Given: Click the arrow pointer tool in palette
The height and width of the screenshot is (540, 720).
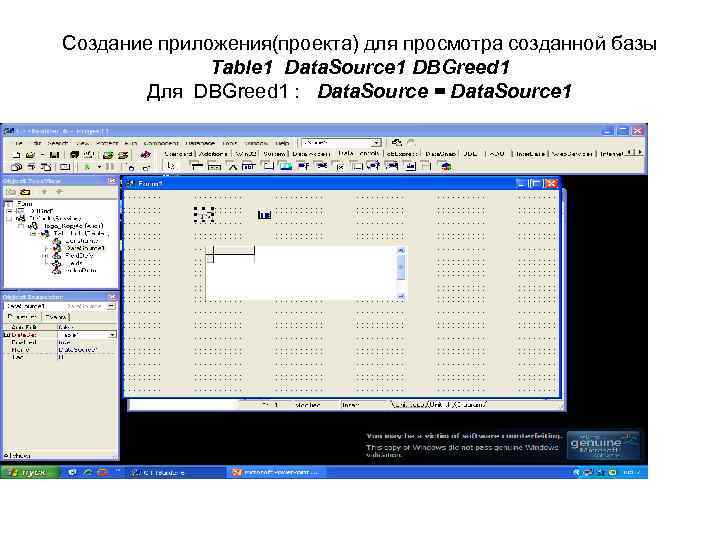Looking at the screenshot, I should point(171,166).
